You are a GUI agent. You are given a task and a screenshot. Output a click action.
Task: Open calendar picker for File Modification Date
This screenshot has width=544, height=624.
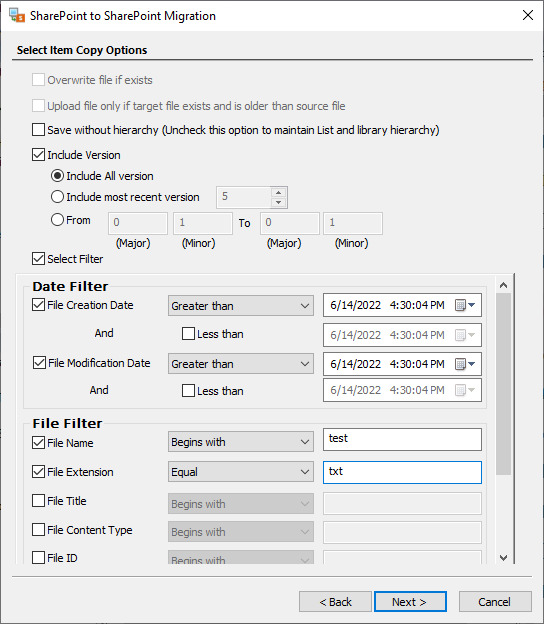pos(465,364)
